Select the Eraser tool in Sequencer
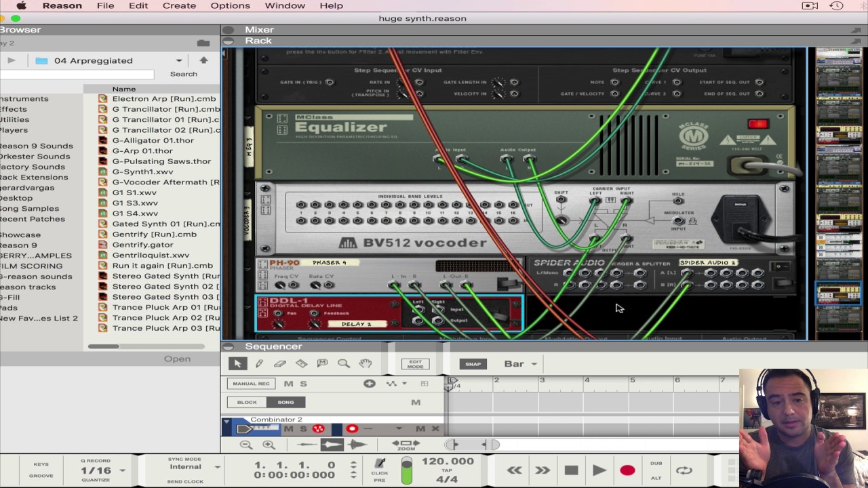 [280, 364]
